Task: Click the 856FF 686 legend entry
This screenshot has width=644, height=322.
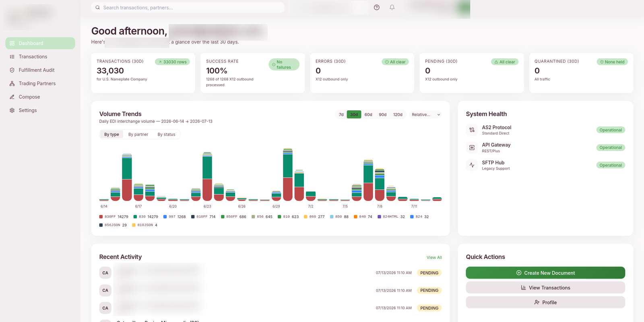Action: pos(233,217)
